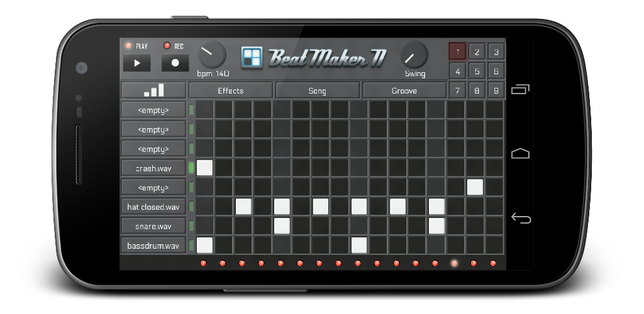The height and width of the screenshot is (314, 644).
Task: Select pattern 9
Action: [x=496, y=90]
